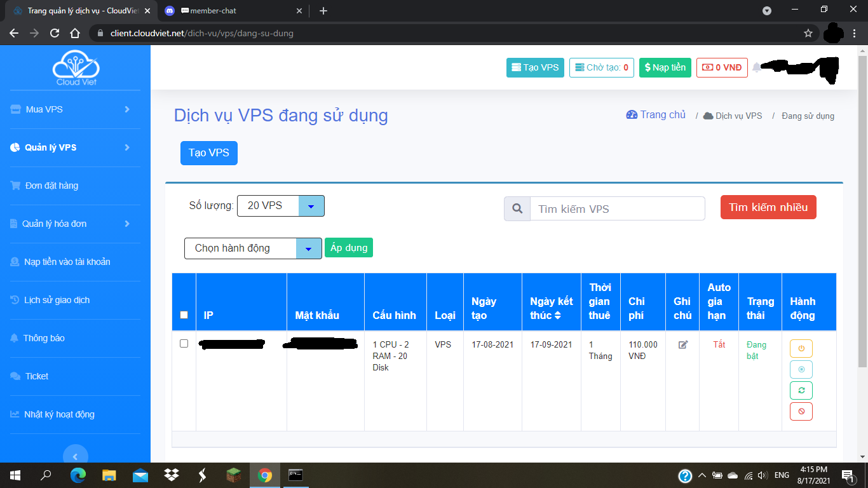Open File Explorer from the taskbar

[109, 475]
